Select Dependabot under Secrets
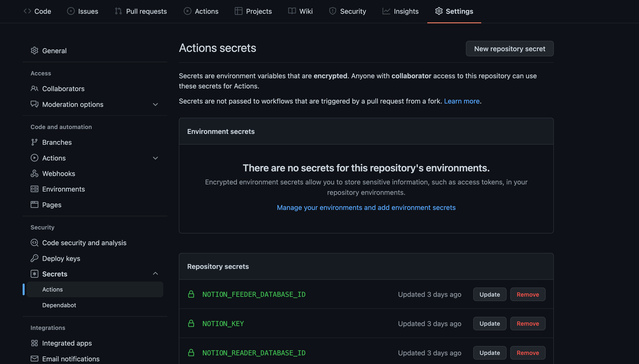This screenshot has width=639, height=364. tap(59, 305)
